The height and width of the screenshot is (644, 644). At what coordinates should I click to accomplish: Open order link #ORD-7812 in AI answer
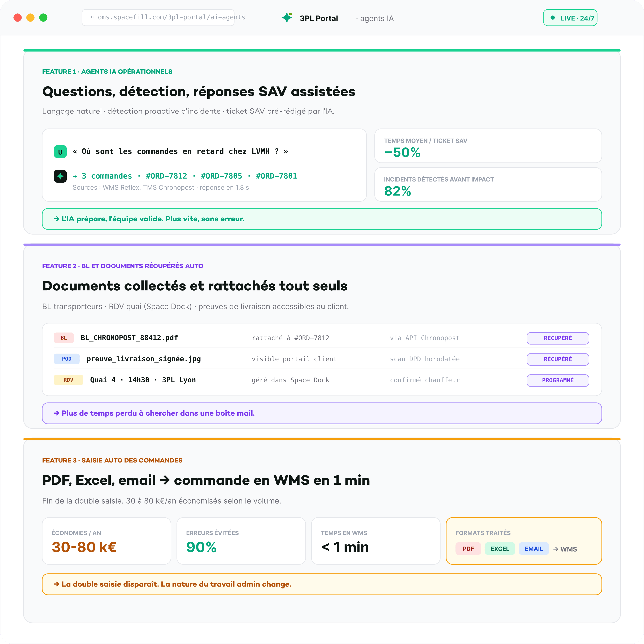pyautogui.click(x=166, y=176)
